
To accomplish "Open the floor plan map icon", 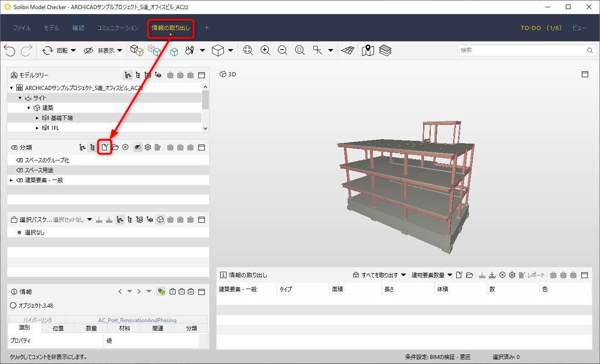I will [368, 50].
